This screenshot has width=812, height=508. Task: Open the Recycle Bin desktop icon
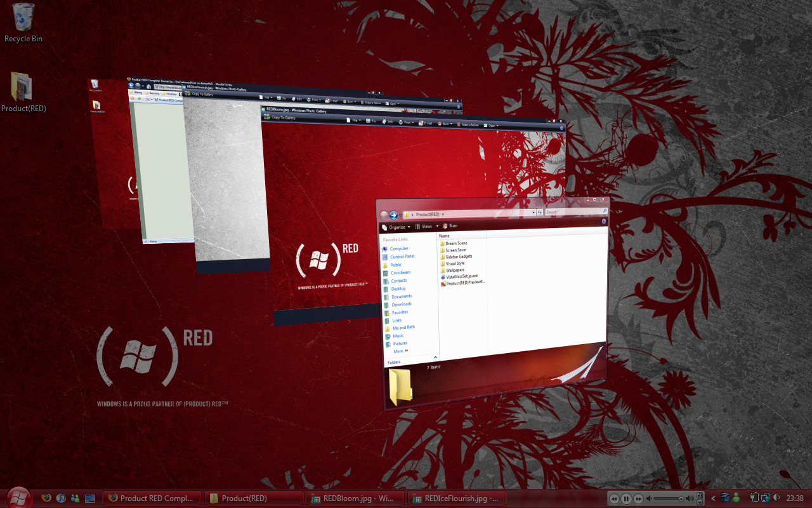(23, 22)
